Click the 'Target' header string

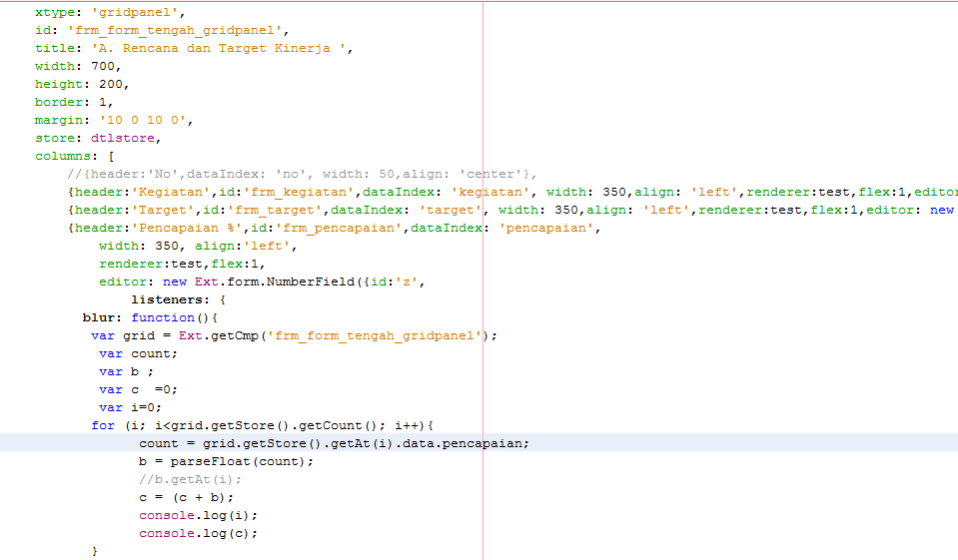point(163,210)
